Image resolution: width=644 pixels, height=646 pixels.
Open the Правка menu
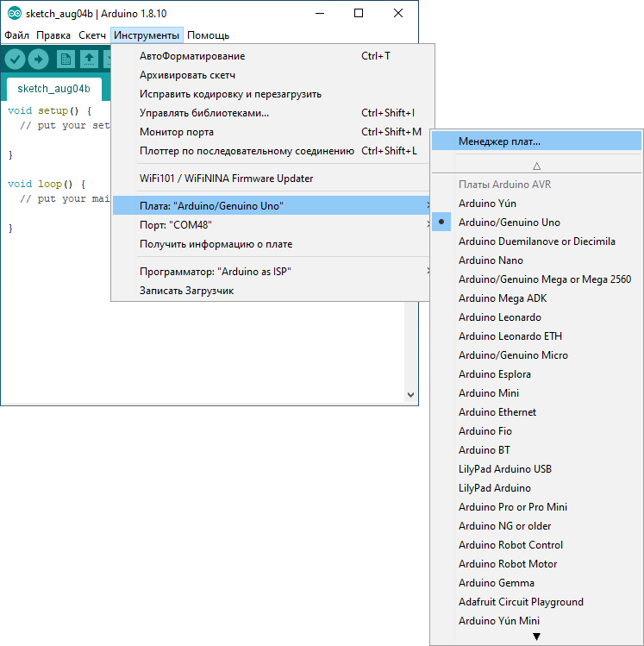53,35
